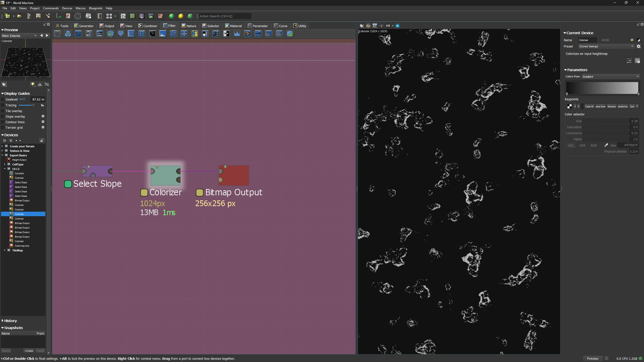
Task: Open the Preset gear settings icon
Action: tap(639, 46)
